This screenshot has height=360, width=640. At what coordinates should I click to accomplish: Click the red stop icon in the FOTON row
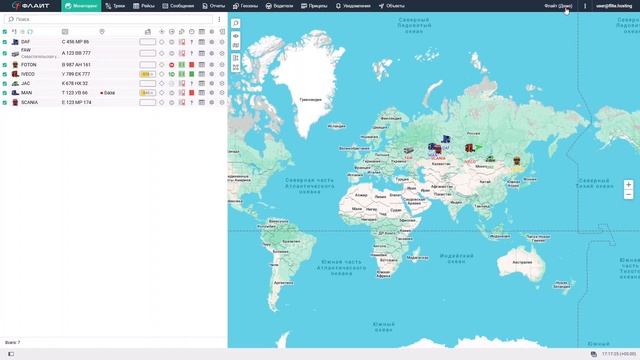pos(172,64)
